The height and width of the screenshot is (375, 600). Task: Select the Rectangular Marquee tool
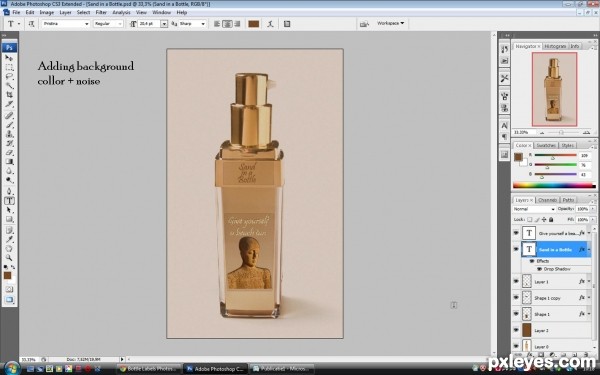pos(9,67)
